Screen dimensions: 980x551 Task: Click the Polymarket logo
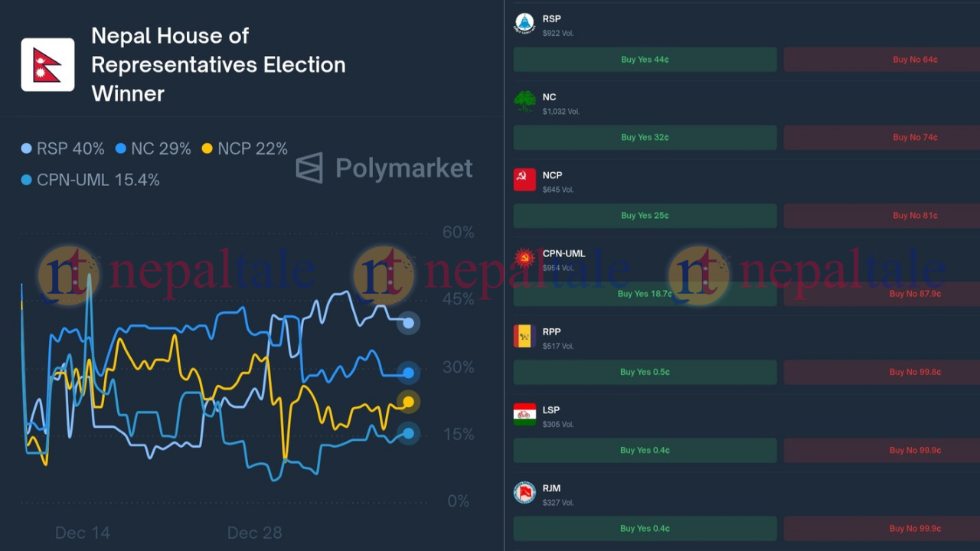click(x=384, y=168)
